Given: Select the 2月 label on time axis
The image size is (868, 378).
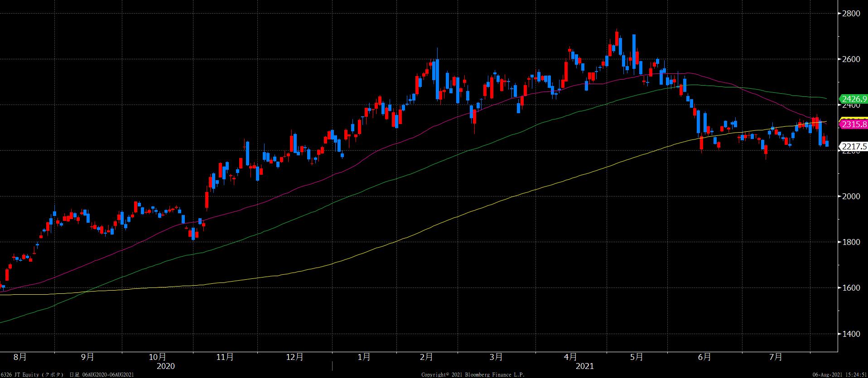Looking at the screenshot, I should tap(426, 357).
